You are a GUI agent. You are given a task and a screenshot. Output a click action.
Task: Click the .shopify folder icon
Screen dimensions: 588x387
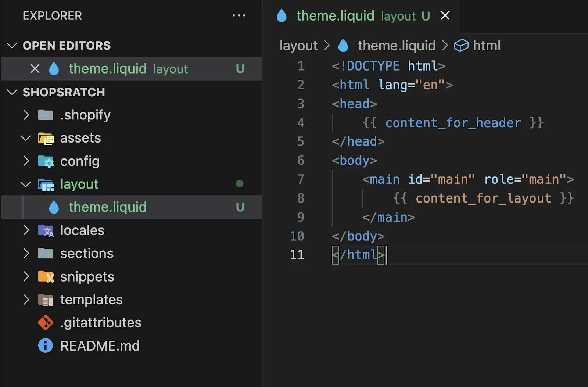point(46,115)
